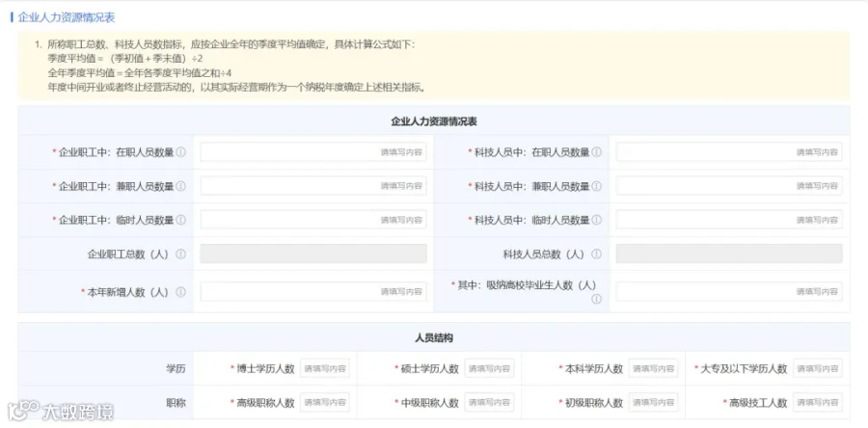Click the 企业人力资源情况表 page heading
This screenshot has width=868, height=428.
click(x=67, y=17)
